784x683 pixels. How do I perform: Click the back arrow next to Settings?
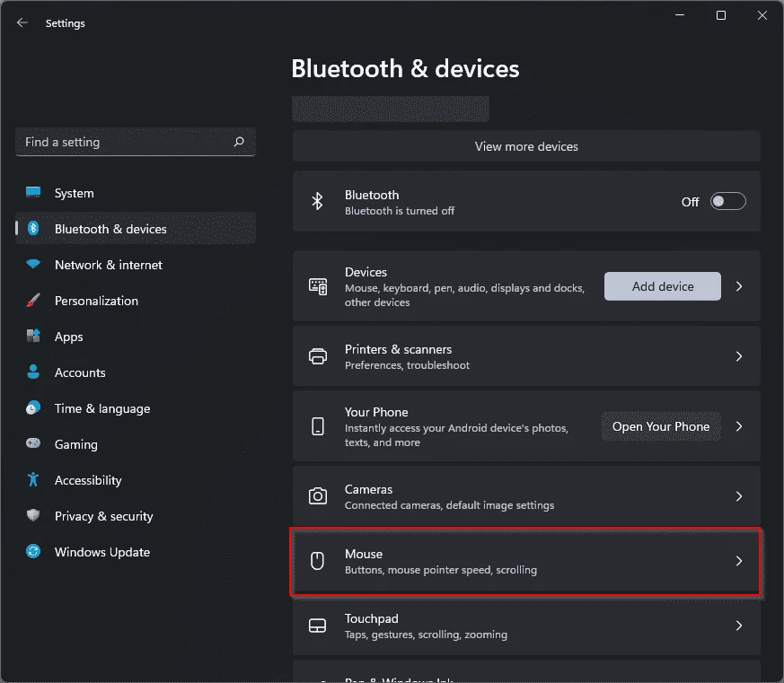[x=22, y=22]
